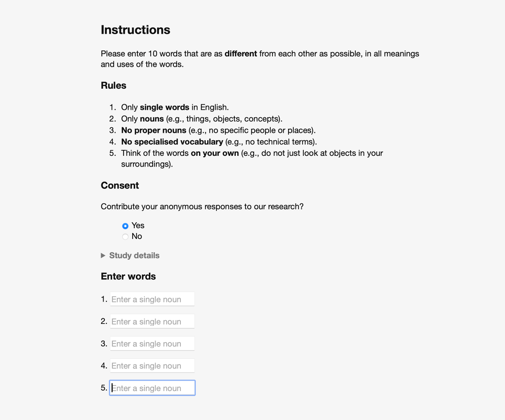This screenshot has width=505, height=420.
Task: Click the "Contribute your anonymous responses" question
Action: (202, 207)
